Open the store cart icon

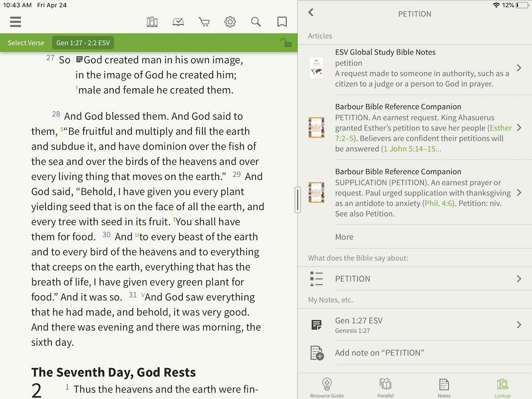[204, 22]
